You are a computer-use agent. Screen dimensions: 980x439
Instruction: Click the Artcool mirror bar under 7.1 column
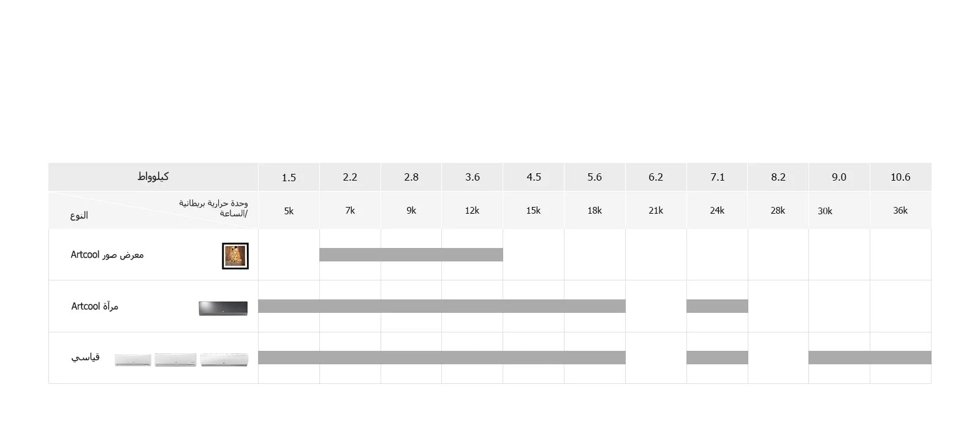tap(717, 306)
